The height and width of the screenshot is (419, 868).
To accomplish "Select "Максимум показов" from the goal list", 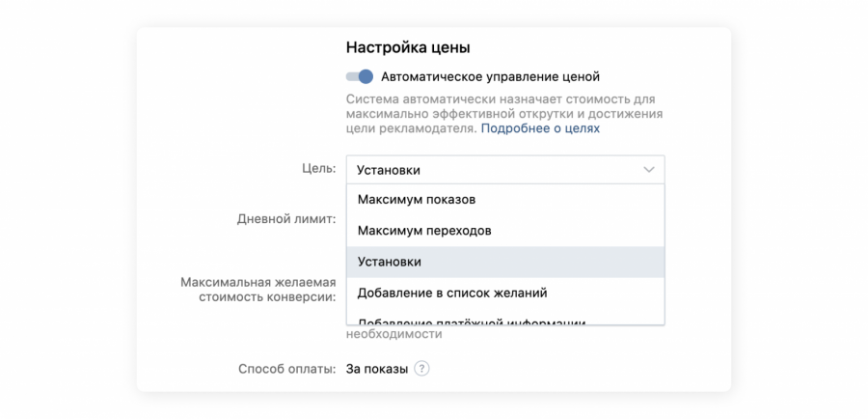I will tap(416, 200).
